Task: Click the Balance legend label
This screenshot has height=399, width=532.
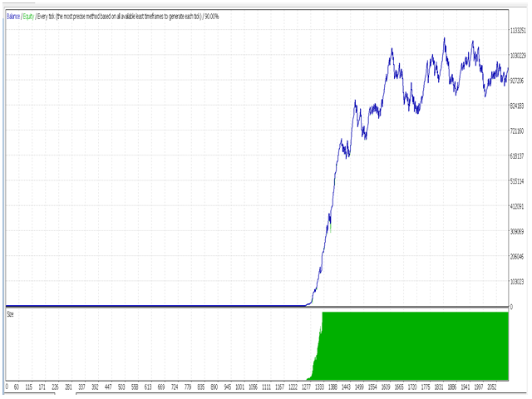Action: point(13,16)
